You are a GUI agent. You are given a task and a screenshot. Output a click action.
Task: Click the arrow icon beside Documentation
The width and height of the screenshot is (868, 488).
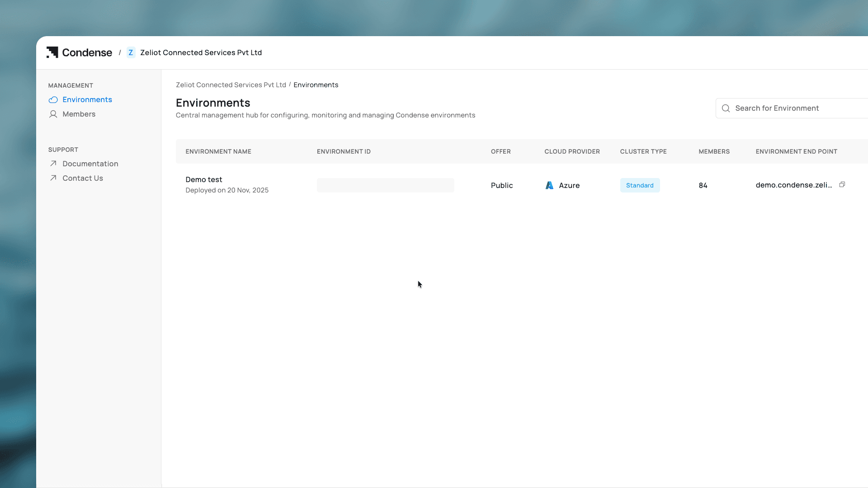click(53, 164)
